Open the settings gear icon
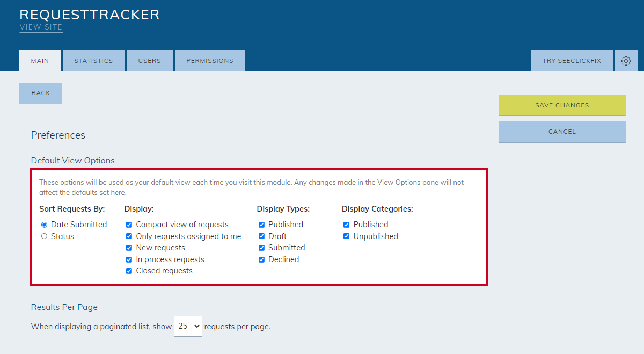 pos(626,61)
